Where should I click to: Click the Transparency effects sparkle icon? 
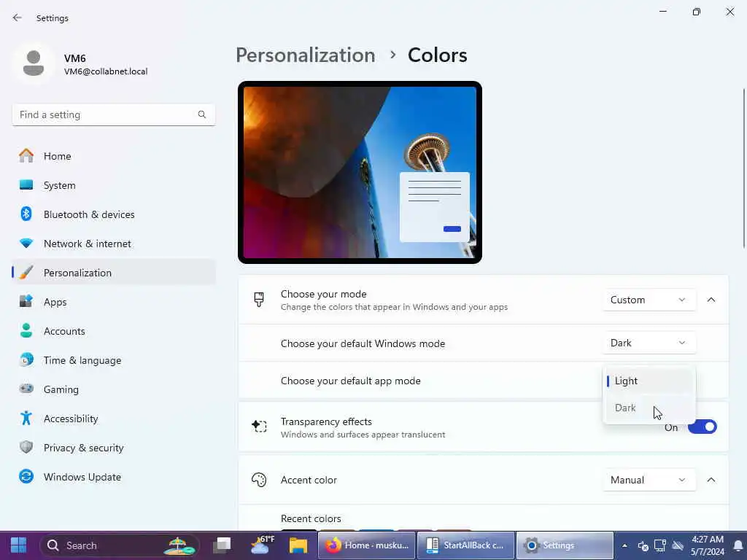259,426
